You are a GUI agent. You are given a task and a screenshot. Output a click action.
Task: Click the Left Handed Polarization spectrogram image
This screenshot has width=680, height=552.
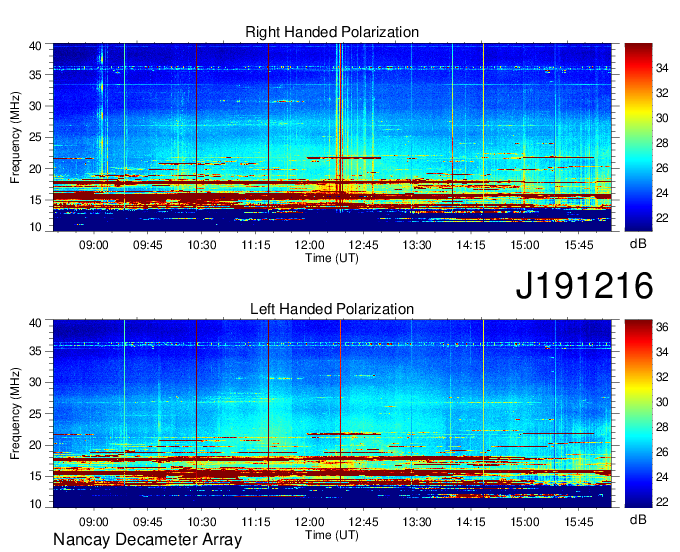332,414
